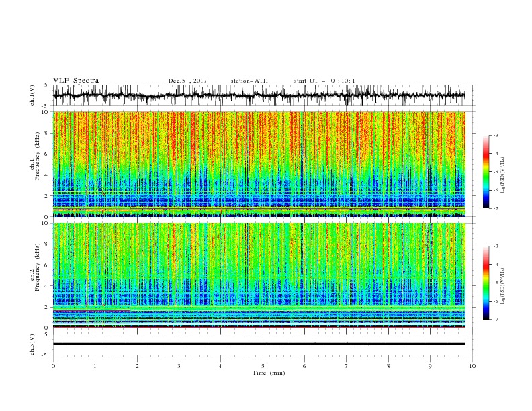Click time axis tick label "8"

(388, 366)
